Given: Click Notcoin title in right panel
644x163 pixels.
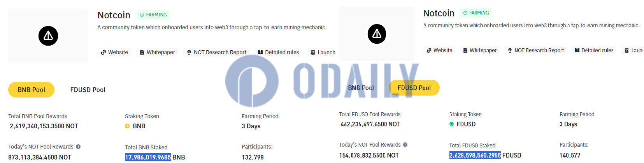Looking at the screenshot, I should tap(439, 13).
